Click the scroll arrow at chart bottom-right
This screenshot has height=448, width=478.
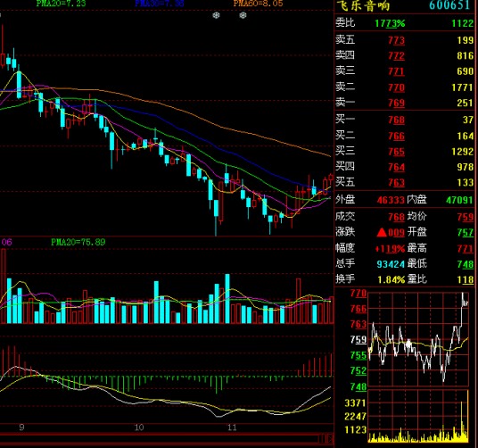pos(330,439)
